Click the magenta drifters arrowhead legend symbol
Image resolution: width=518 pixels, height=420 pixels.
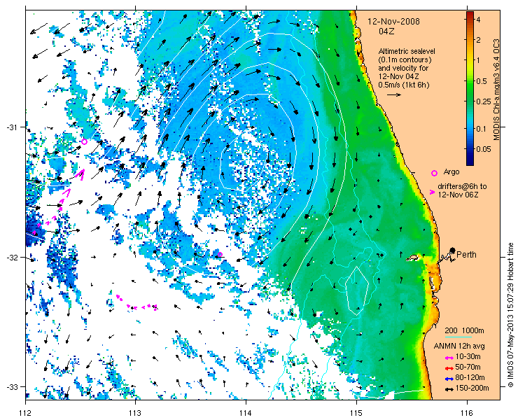point(432,192)
